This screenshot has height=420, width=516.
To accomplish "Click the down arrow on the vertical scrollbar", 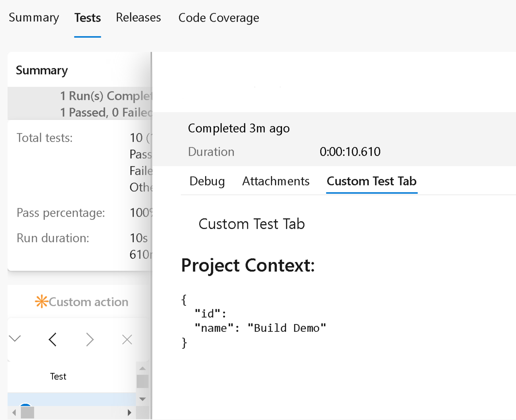I will (x=142, y=399).
